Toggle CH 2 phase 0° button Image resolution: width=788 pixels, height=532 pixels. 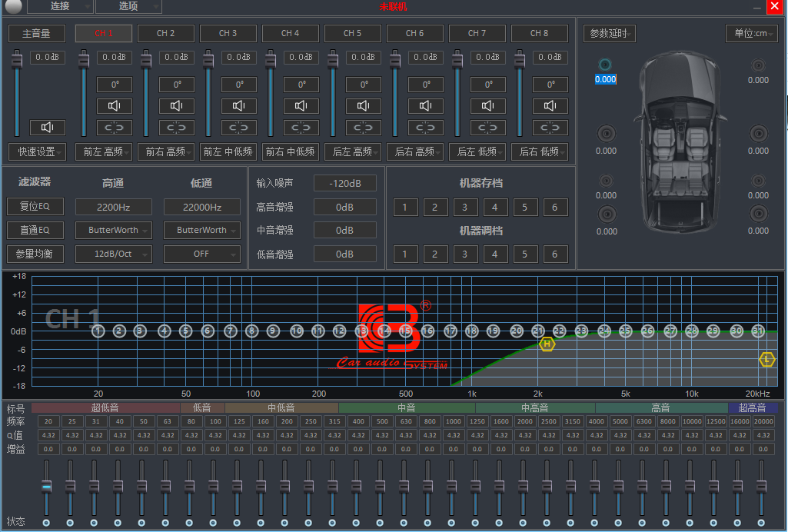[176, 85]
